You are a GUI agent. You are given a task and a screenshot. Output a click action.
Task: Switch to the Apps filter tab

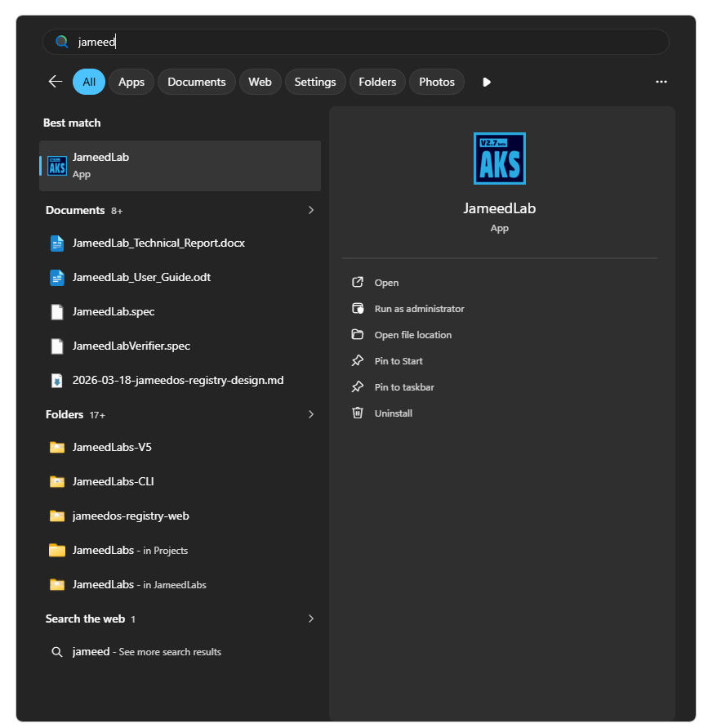[131, 82]
